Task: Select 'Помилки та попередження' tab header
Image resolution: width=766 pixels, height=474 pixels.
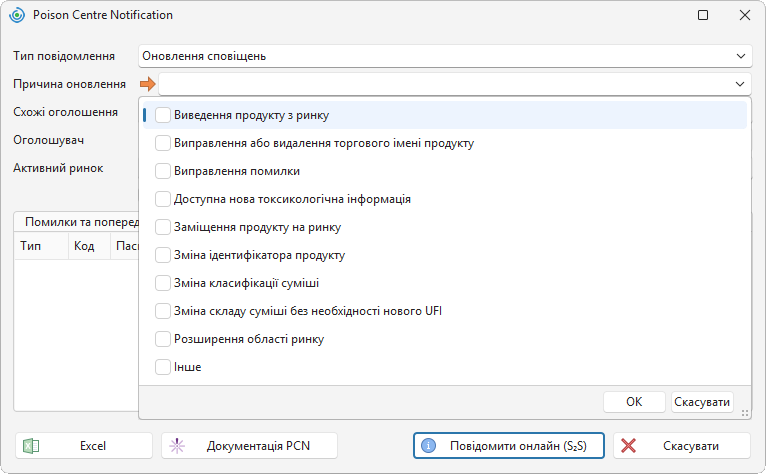Action: click(82, 222)
